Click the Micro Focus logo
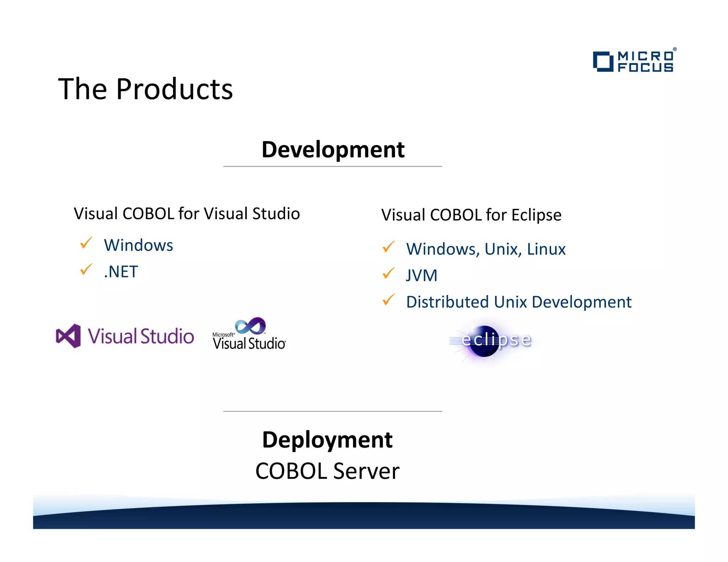Image resolution: width=728 pixels, height=562 pixels. 635,61
